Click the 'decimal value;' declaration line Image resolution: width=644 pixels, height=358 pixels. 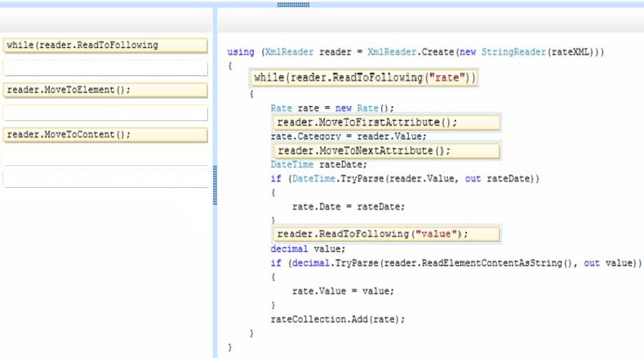point(308,249)
